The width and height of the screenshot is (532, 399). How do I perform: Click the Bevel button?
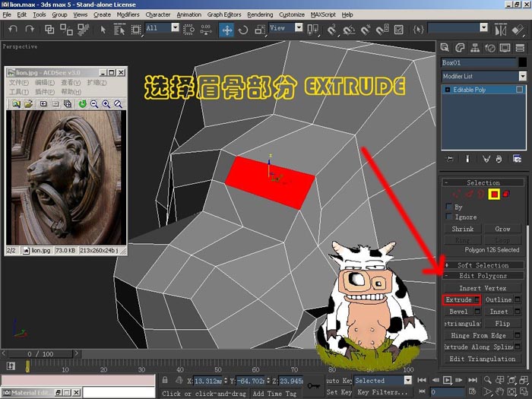pyautogui.click(x=459, y=312)
